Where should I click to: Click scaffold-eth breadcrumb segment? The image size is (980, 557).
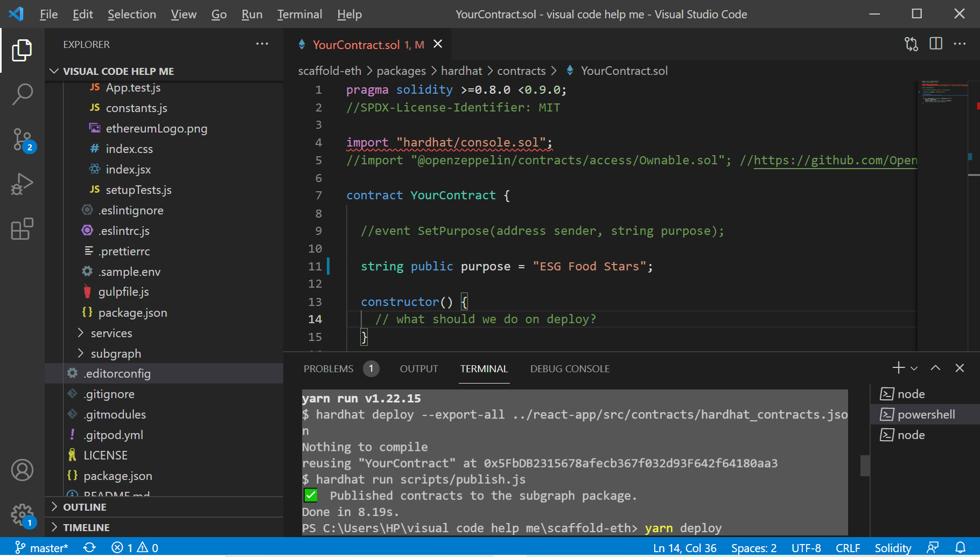[x=330, y=71]
